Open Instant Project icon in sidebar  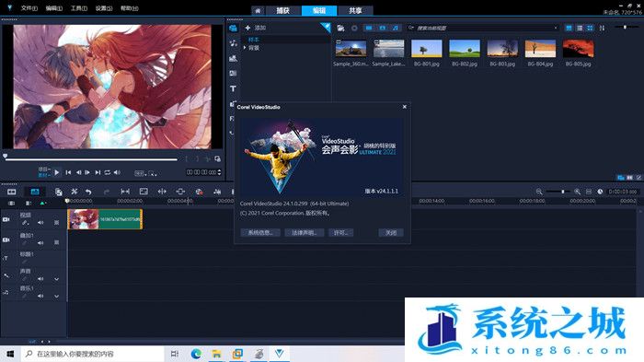click(233, 42)
